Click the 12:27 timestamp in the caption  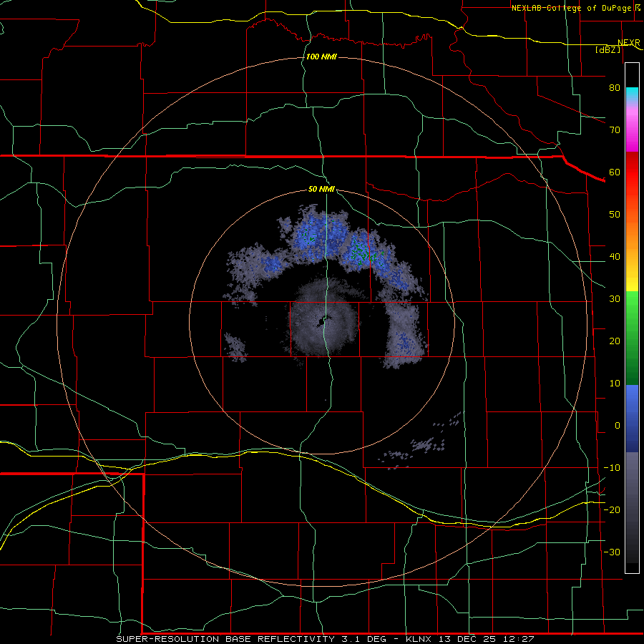coord(519,639)
